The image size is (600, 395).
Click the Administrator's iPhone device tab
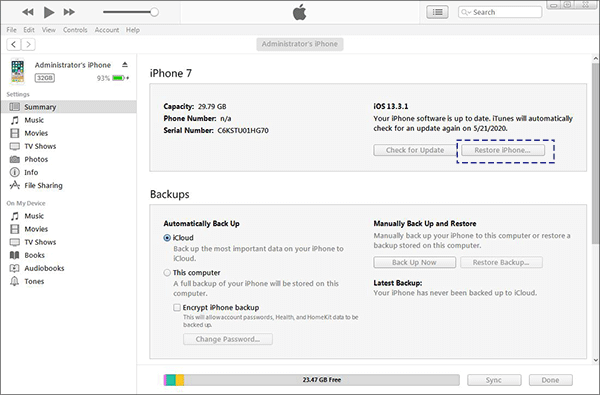[300, 44]
